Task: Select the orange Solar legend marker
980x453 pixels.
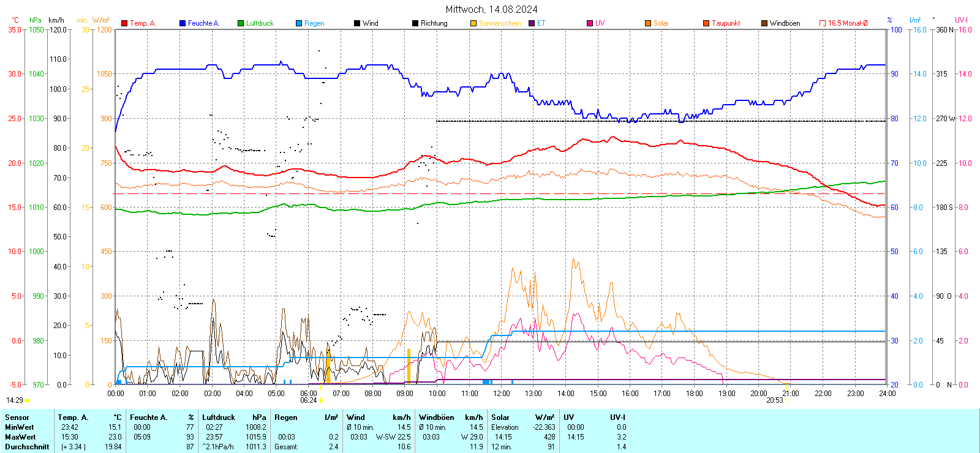Action: coord(648,23)
